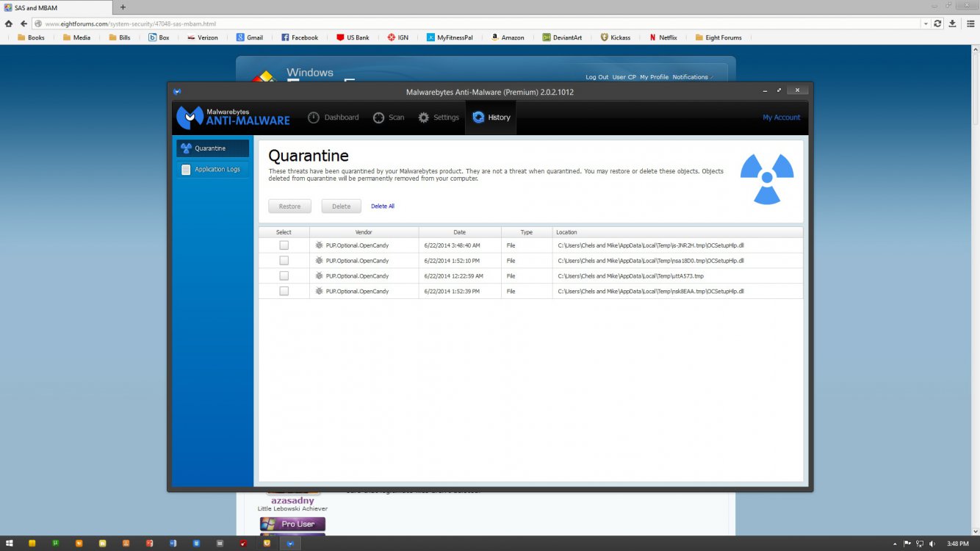Open the Netflix bookmark
Image resolution: width=980 pixels, height=551 pixels.
[x=663, y=37]
